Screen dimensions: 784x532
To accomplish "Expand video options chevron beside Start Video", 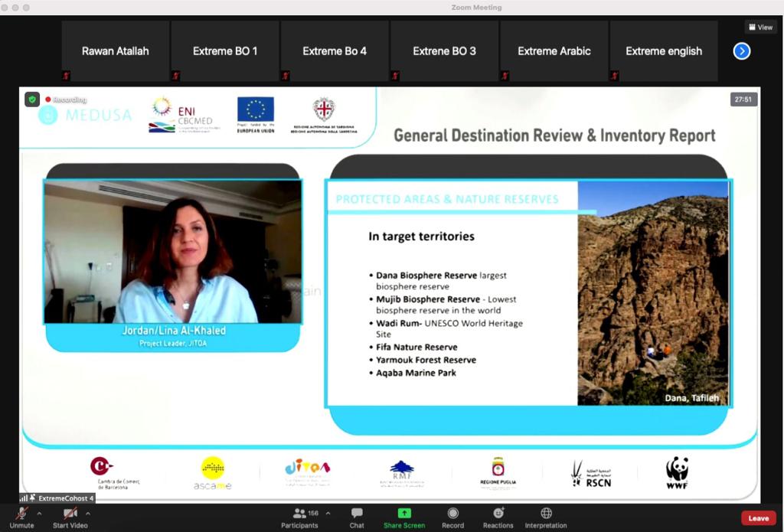I will [88, 514].
